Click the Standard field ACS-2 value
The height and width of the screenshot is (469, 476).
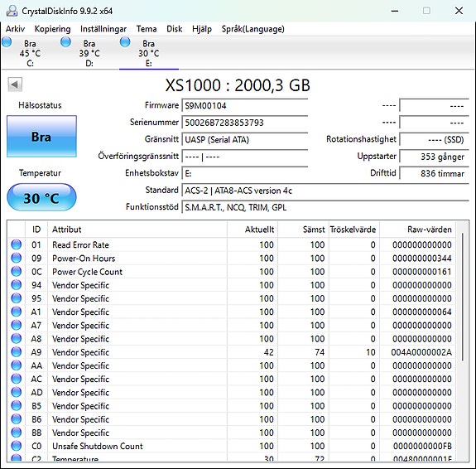point(325,191)
